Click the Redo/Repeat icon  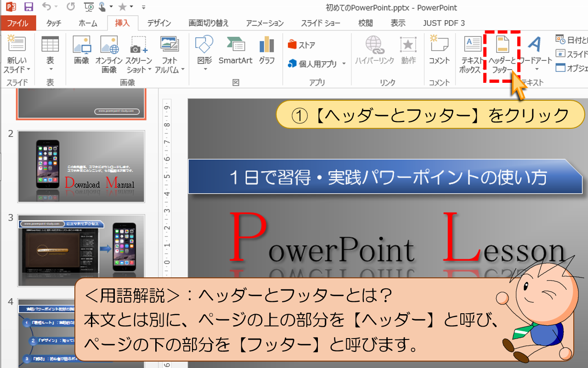[70, 7]
